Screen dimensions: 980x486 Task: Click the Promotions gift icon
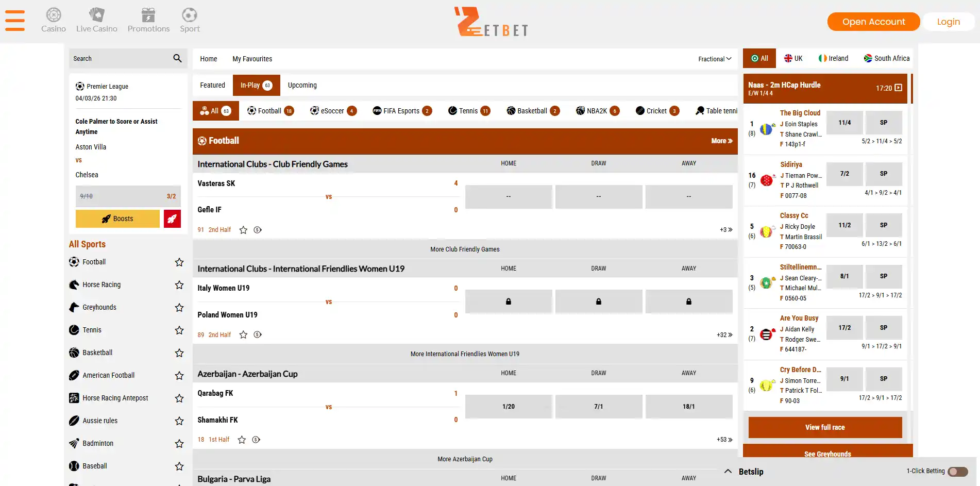coord(148,14)
